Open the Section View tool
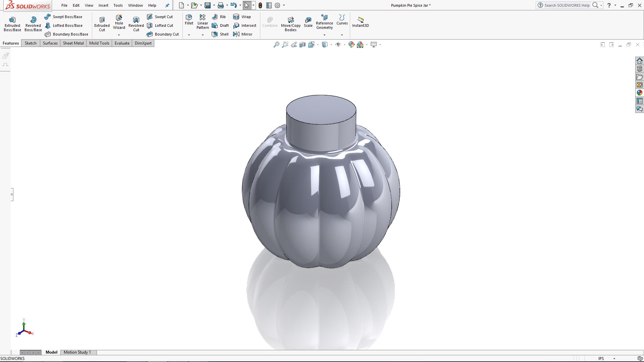Viewport: 644px width, 362px height. (x=303, y=45)
